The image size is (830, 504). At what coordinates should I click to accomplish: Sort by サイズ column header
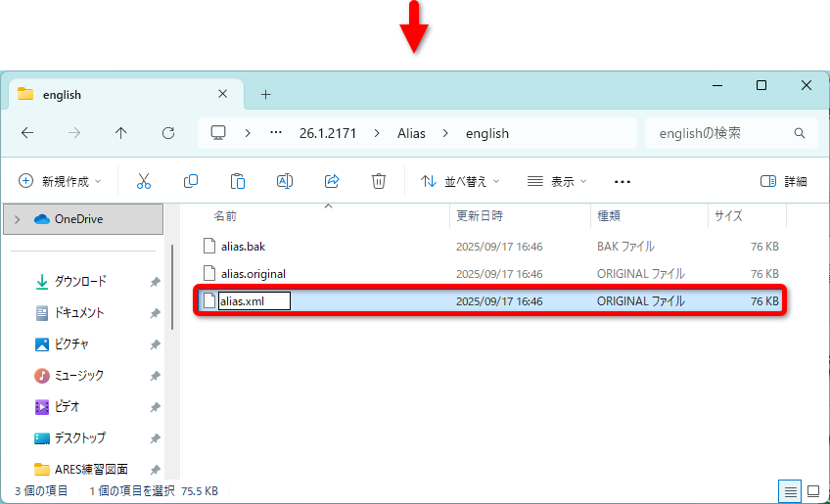point(728,216)
